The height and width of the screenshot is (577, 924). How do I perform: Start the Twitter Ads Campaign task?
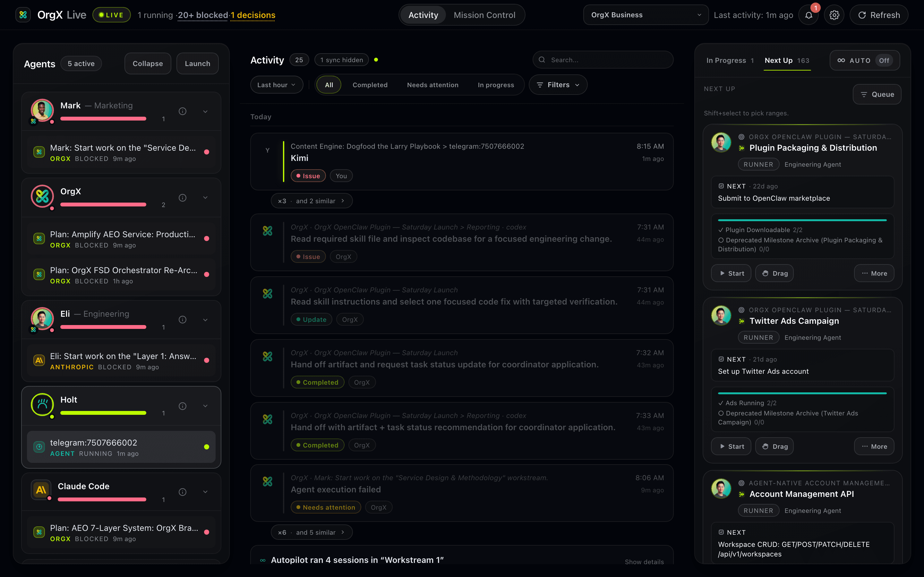731,446
